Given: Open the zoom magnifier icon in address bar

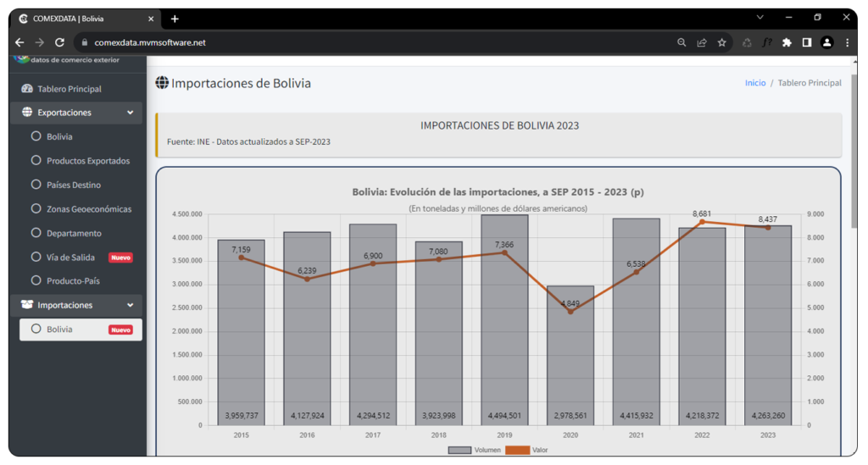Looking at the screenshot, I should pyautogui.click(x=682, y=42).
